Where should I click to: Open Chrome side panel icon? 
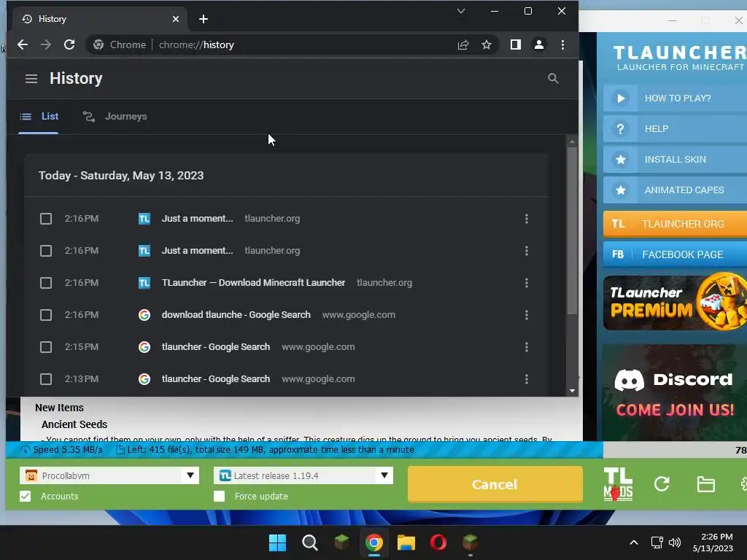click(516, 44)
